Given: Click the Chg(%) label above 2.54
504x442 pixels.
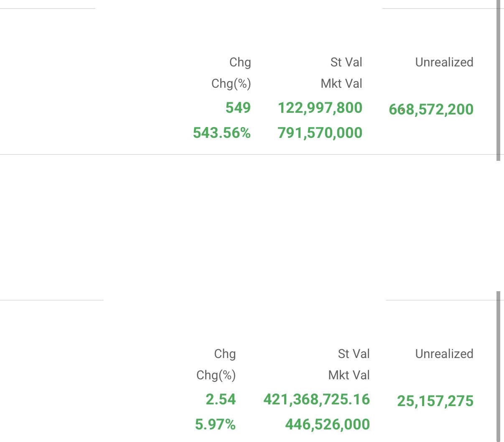Looking at the screenshot, I should pyautogui.click(x=216, y=375).
